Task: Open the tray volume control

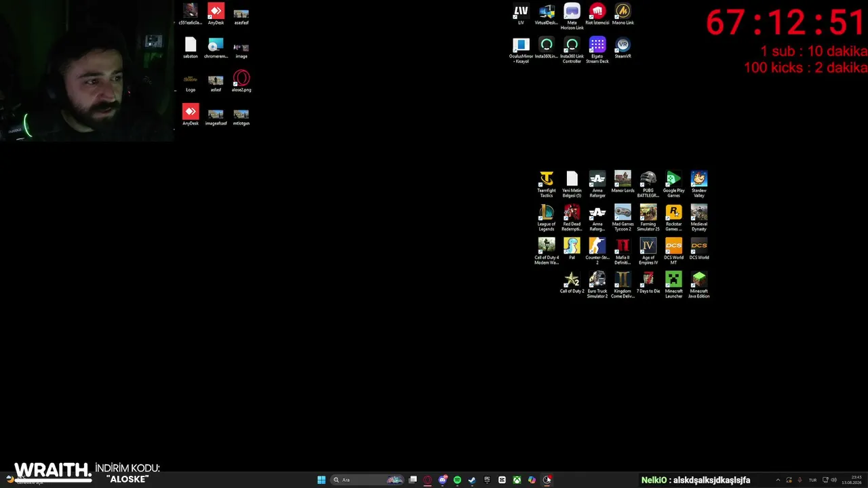Action: pyautogui.click(x=833, y=480)
